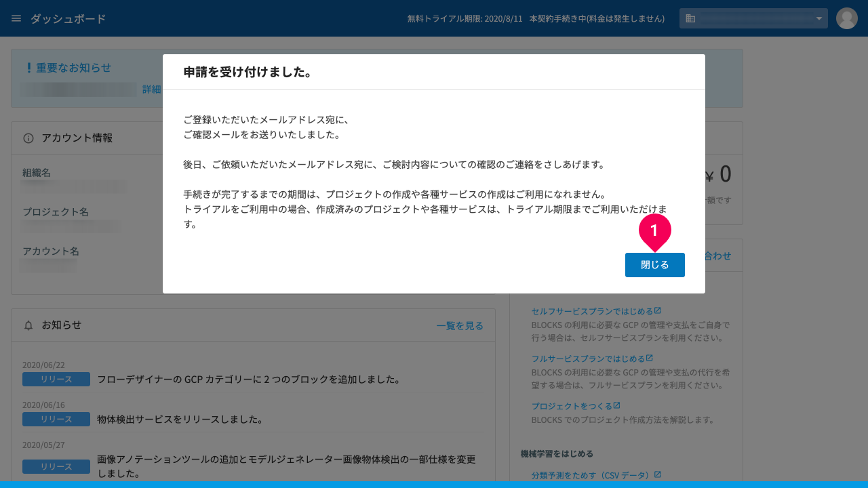Viewport: 868px width, 488px height.
Task: Select news about 画像アノテーションツールの追加
Action: pos(286,466)
